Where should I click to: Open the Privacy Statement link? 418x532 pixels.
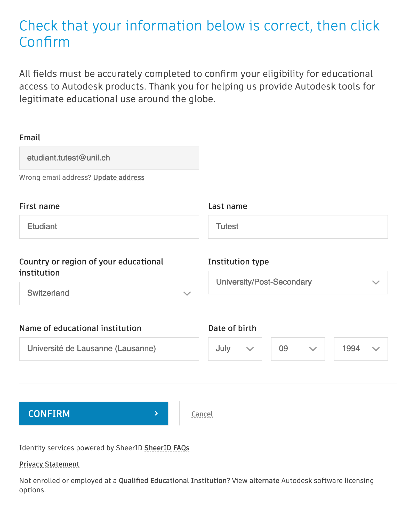tap(49, 464)
